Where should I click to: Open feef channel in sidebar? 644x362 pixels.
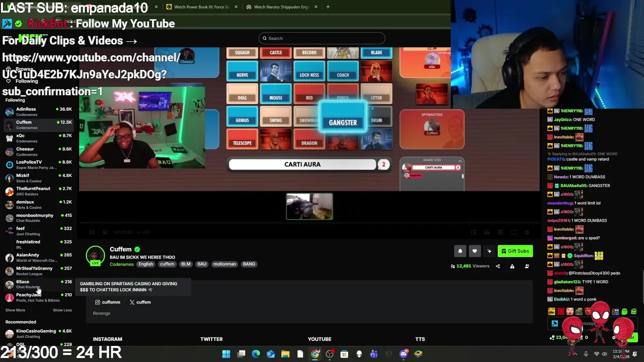tap(38, 231)
